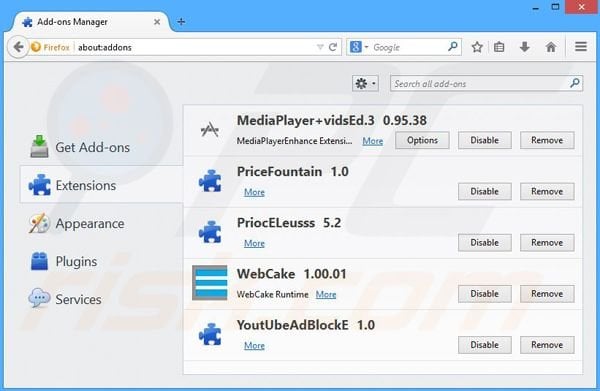600x391 pixels.
Task: Bookmark this page with the star icon
Action: (477, 47)
